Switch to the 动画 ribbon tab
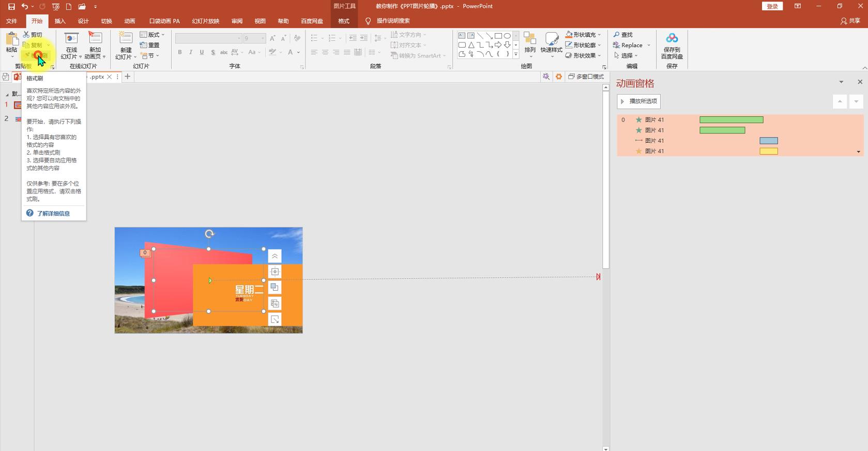The image size is (868, 451). pos(130,21)
